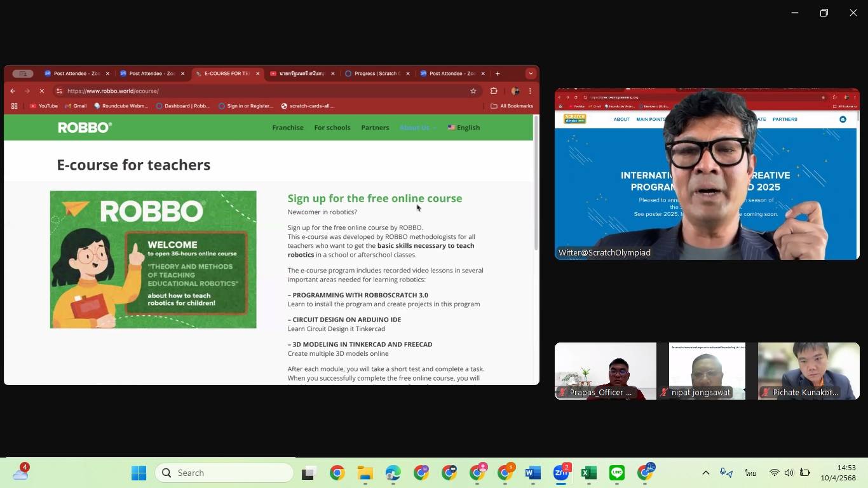
Task: Open the Chrome apps grid shortcut
Action: click(x=14, y=106)
